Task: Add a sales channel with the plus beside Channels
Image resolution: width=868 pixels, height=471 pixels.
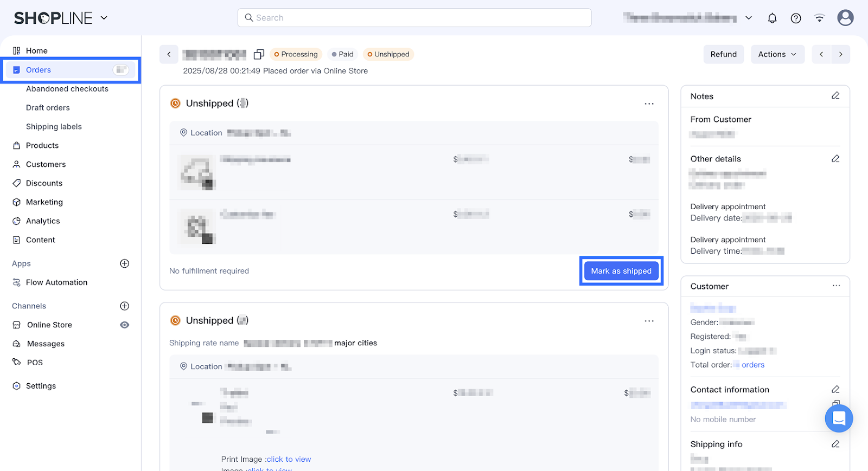Action: (125, 306)
